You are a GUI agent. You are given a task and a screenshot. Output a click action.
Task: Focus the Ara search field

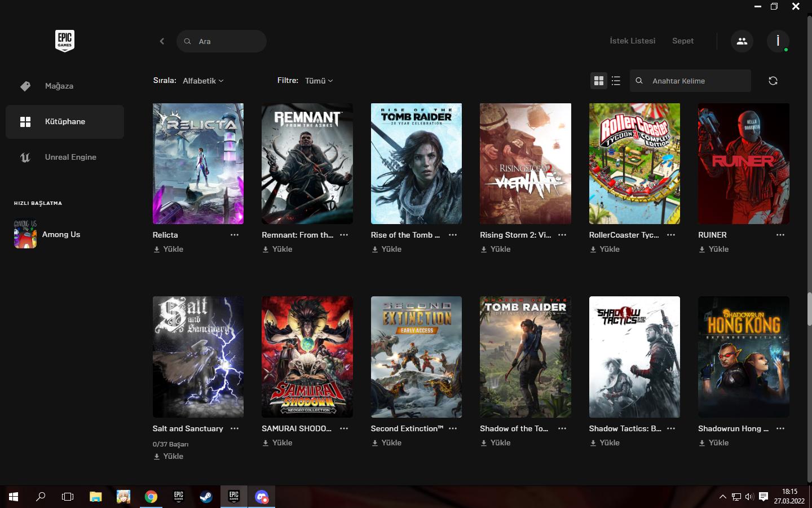(x=222, y=41)
